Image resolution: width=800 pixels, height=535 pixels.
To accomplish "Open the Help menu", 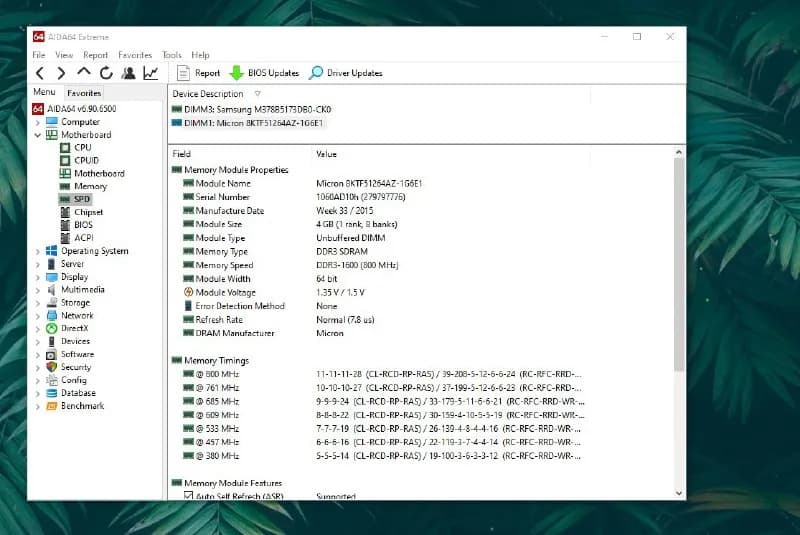I will [200, 55].
